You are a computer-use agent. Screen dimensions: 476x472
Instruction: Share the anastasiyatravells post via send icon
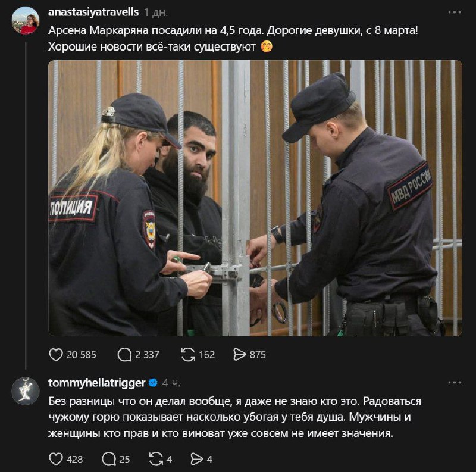[240, 355]
